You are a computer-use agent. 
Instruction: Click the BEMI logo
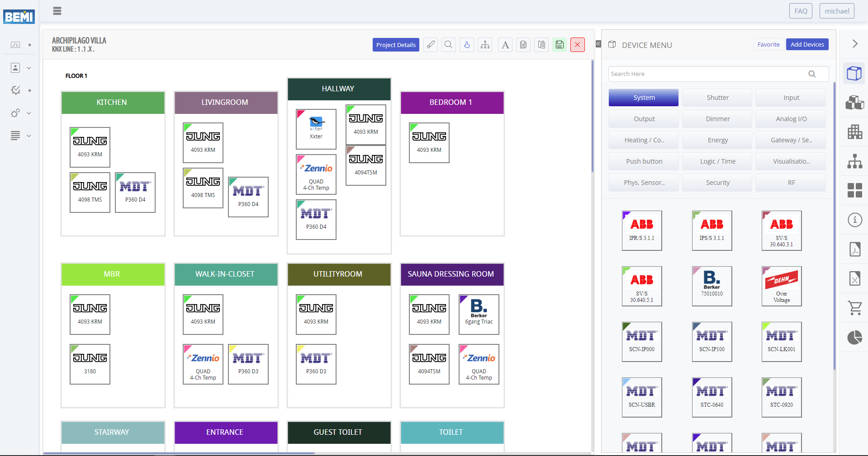click(19, 17)
